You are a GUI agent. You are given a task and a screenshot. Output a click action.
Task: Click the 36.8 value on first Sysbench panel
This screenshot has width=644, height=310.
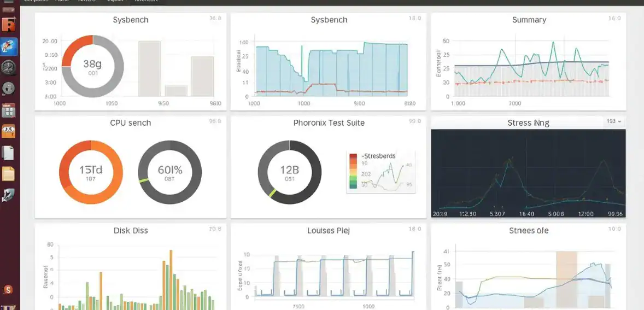coord(215,19)
